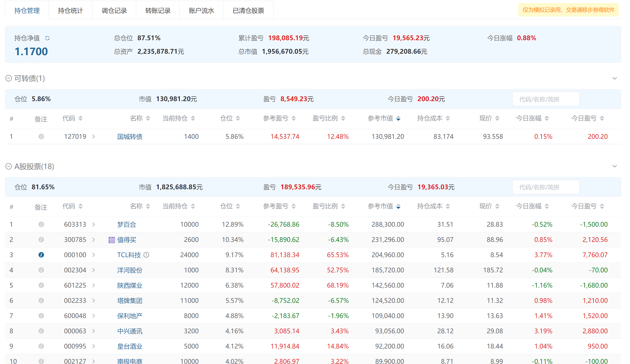Click the note icon in 梦百合 row
Image resolution: width=630 pixels, height=364 pixels.
click(41, 224)
